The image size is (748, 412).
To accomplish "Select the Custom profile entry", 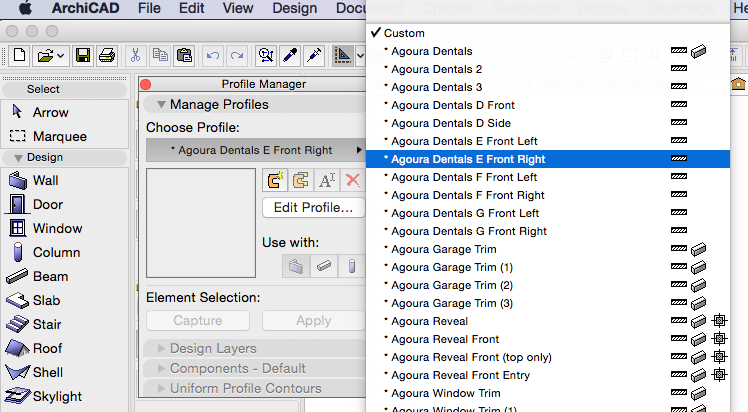I will [x=404, y=33].
